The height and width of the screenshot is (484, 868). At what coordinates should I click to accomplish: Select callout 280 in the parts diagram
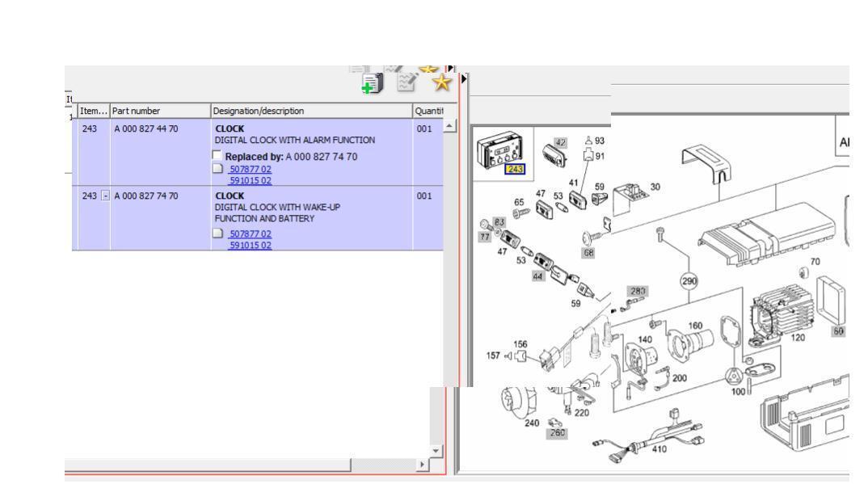(x=638, y=291)
